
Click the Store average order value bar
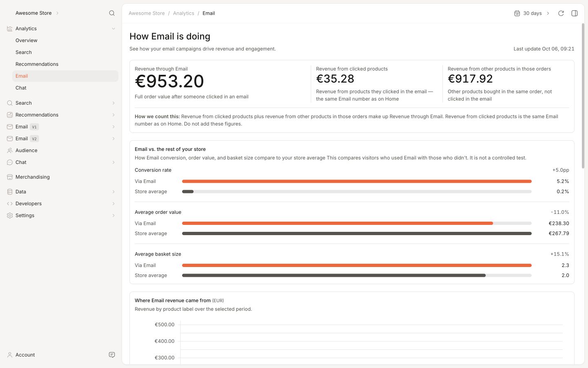pyautogui.click(x=357, y=233)
